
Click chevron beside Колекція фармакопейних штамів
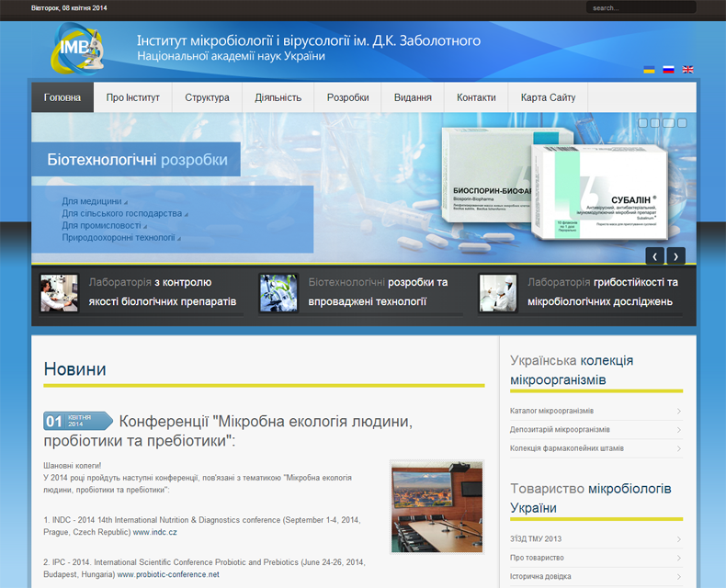(x=679, y=448)
